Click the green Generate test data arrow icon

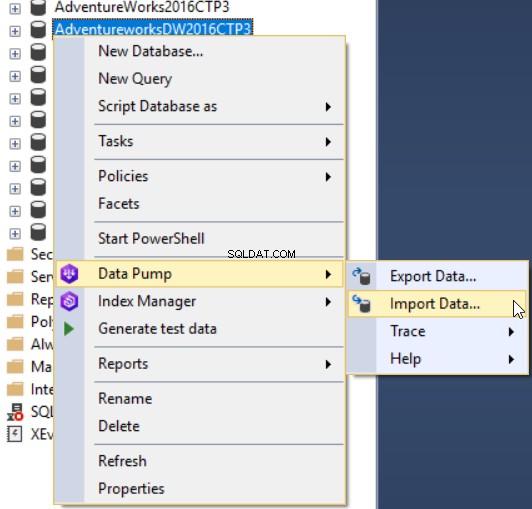coord(69,329)
